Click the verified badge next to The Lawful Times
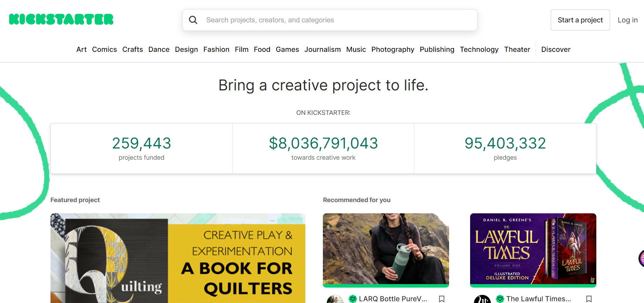 (500, 299)
